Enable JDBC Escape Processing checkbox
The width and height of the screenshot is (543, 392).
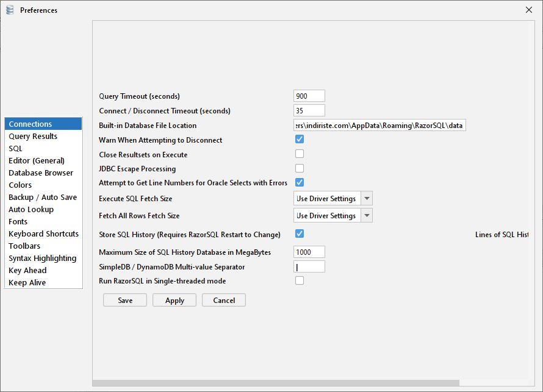tap(300, 168)
